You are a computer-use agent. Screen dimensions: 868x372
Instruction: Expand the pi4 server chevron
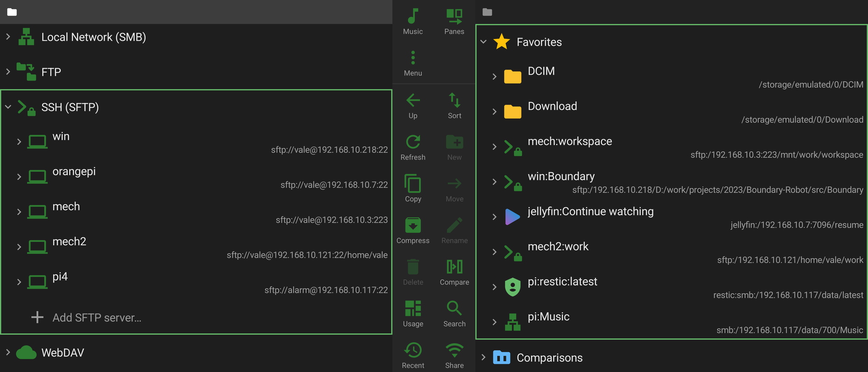(x=19, y=282)
